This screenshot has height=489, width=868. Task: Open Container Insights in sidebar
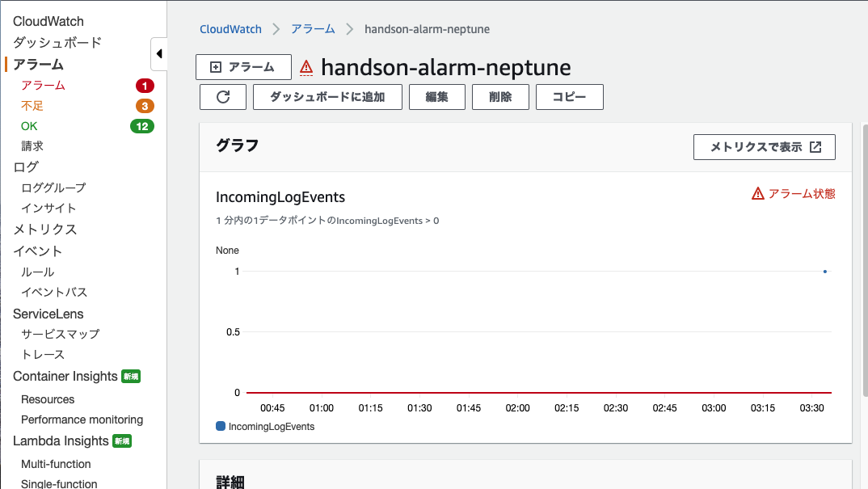(65, 376)
